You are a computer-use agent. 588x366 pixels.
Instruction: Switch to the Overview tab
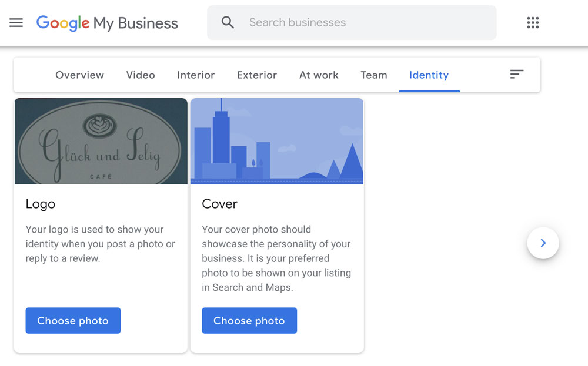point(79,75)
